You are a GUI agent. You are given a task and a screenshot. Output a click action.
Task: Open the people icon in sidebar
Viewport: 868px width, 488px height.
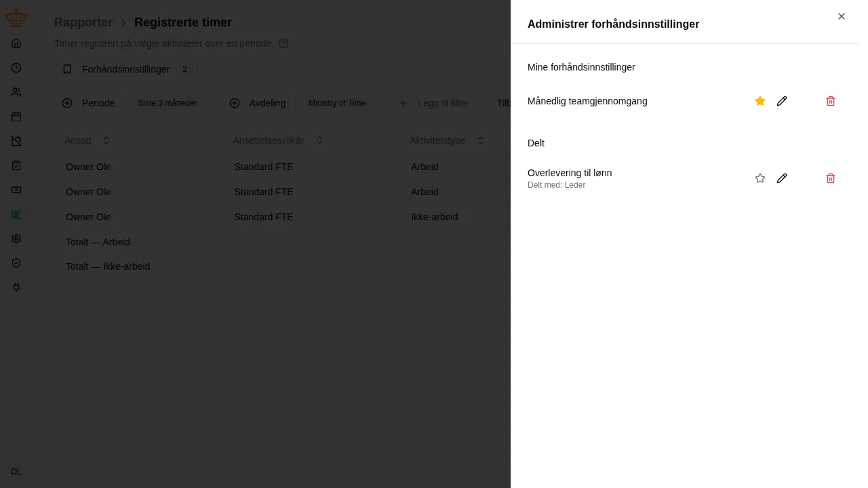pos(16,92)
